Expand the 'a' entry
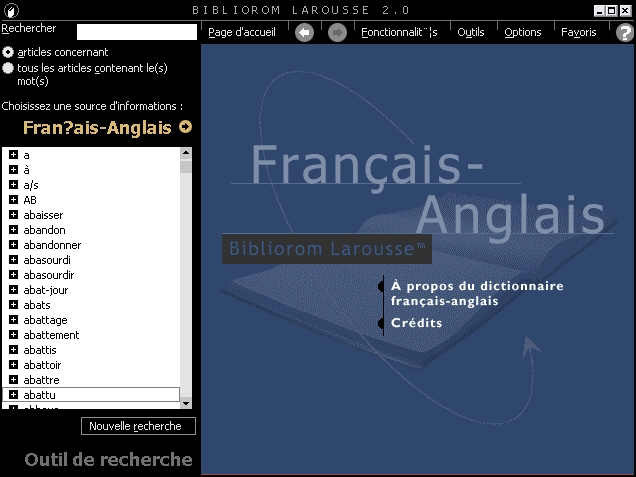This screenshot has width=636, height=477. 13,155
